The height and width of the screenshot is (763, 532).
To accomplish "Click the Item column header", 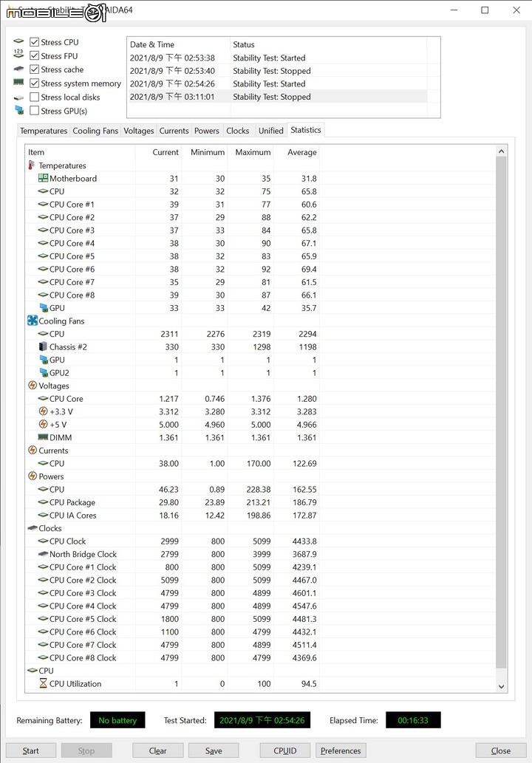I will (81, 152).
